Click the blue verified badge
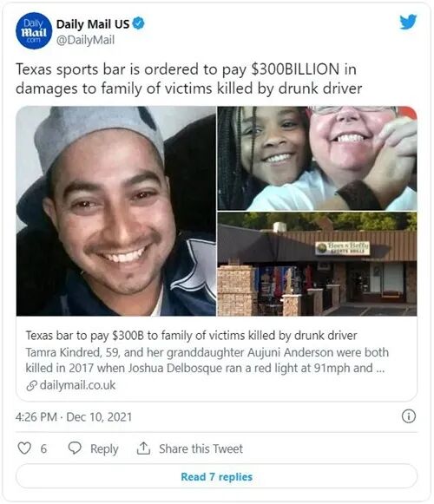Viewport: 434px width, 504px height. [x=138, y=23]
